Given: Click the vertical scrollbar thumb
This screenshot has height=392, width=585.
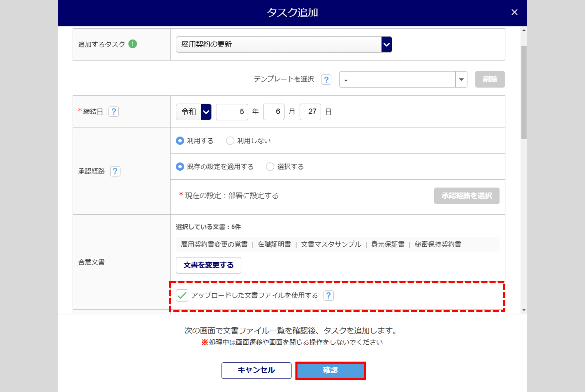Looking at the screenshot, I should coord(524,92).
